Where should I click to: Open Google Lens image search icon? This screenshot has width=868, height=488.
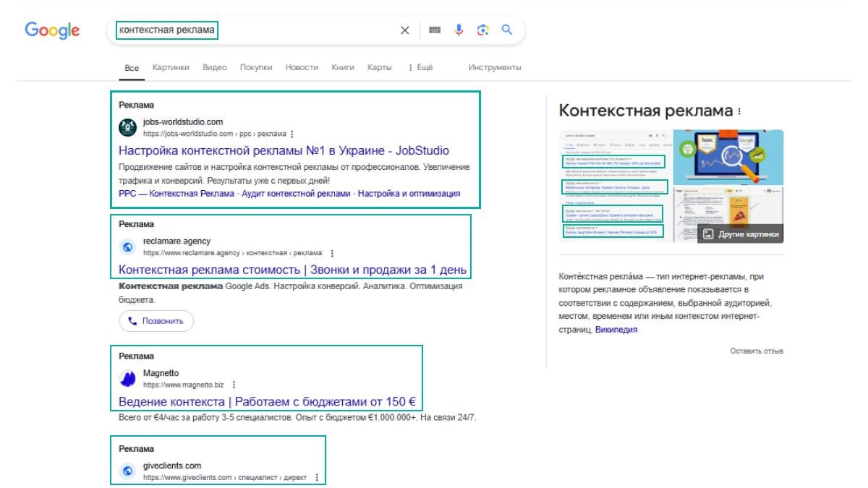483,30
